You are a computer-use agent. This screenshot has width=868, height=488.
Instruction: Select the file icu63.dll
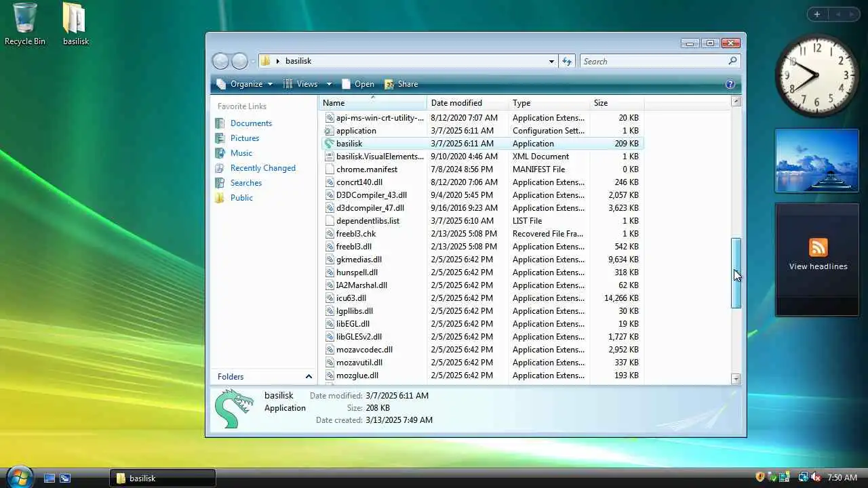pyautogui.click(x=351, y=298)
